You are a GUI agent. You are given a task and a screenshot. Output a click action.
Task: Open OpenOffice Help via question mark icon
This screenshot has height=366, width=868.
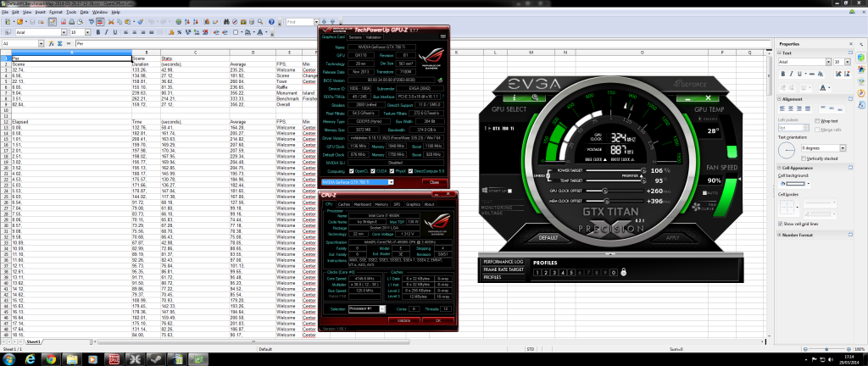tap(271, 21)
